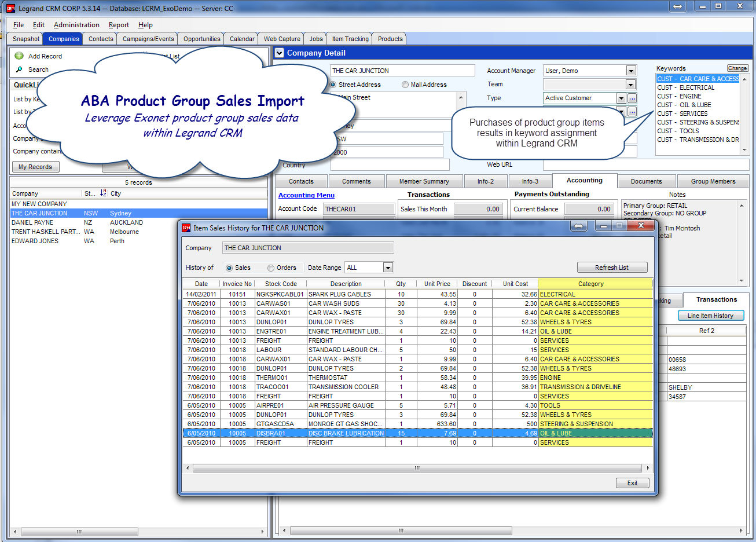The height and width of the screenshot is (542, 756).
Task: Click the Item Sales History horizontal scrollbar
Action: click(417, 468)
